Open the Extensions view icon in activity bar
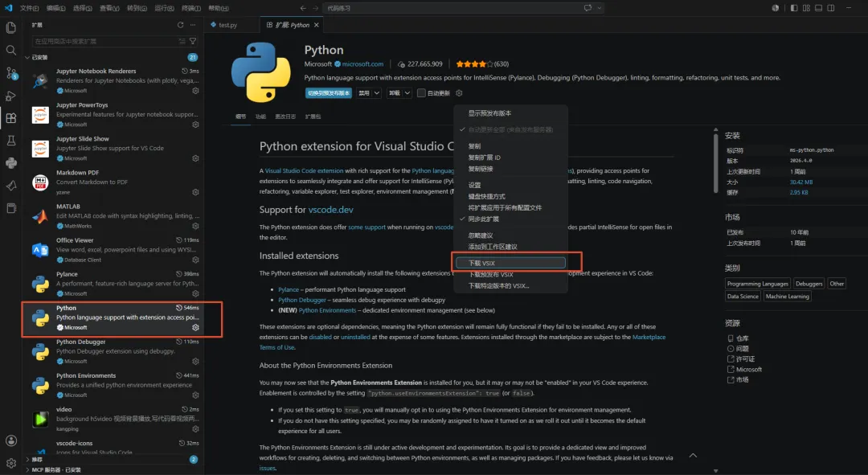This screenshot has width=868, height=475. pyautogui.click(x=10, y=118)
